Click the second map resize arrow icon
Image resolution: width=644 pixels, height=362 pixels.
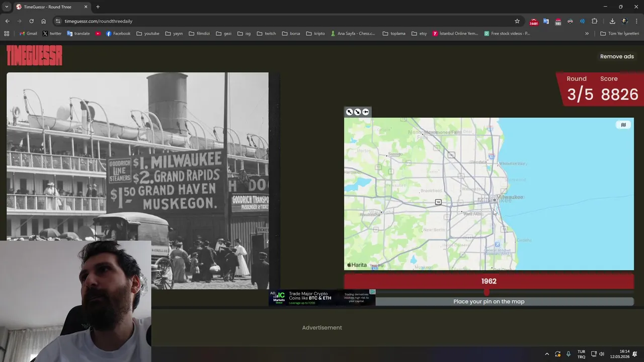click(357, 112)
